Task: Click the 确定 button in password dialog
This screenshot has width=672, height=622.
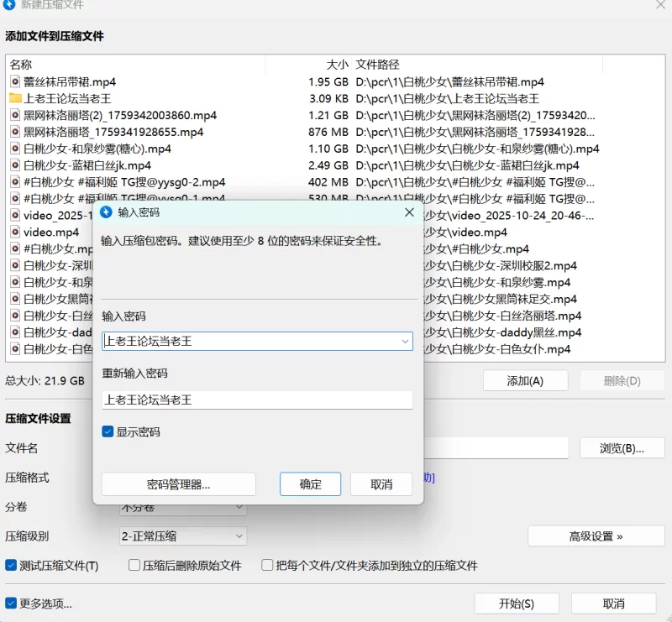Action: pos(310,484)
